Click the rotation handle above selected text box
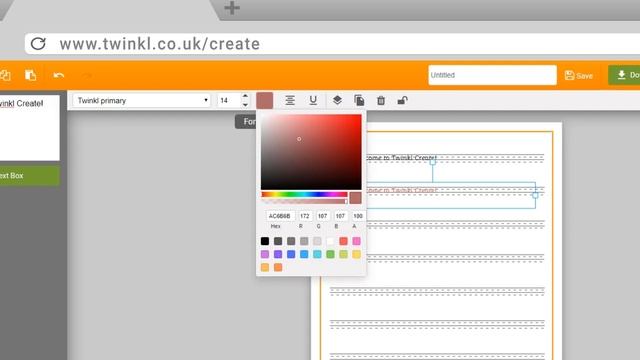 (x=433, y=162)
